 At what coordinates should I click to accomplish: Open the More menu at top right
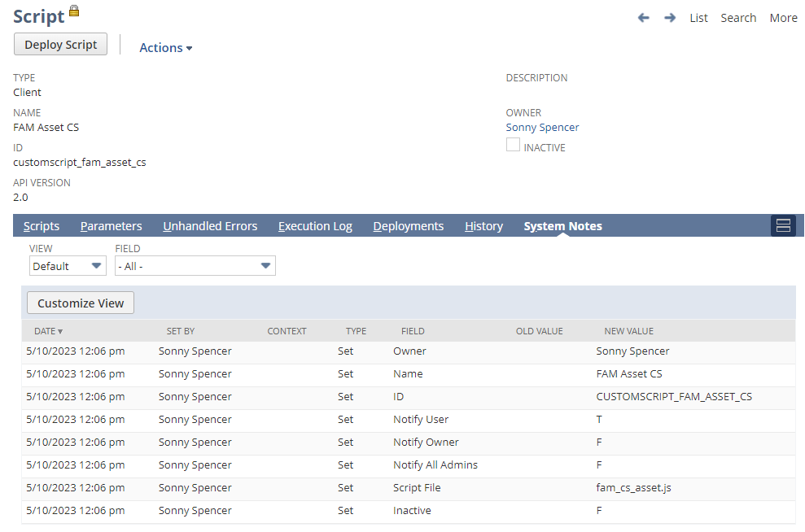point(782,17)
